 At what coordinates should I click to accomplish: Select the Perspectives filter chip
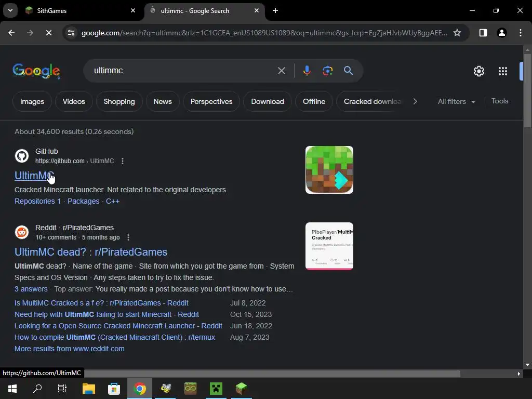tap(211, 101)
